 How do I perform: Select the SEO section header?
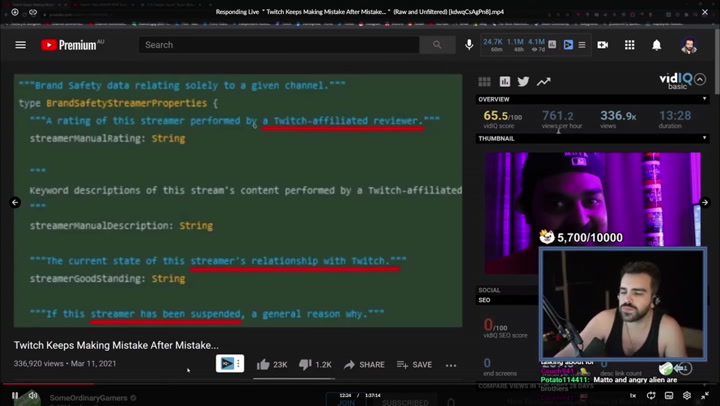pyautogui.click(x=507, y=300)
